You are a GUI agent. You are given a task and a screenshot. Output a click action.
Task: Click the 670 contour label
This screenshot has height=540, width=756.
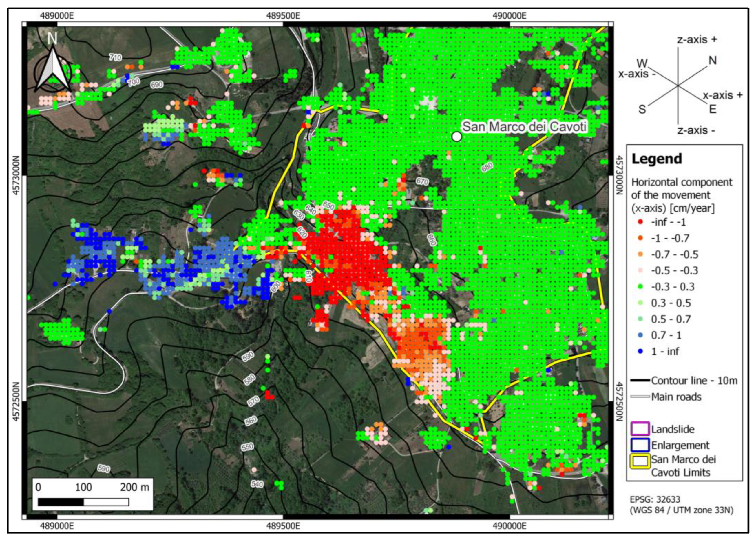pos(422,181)
